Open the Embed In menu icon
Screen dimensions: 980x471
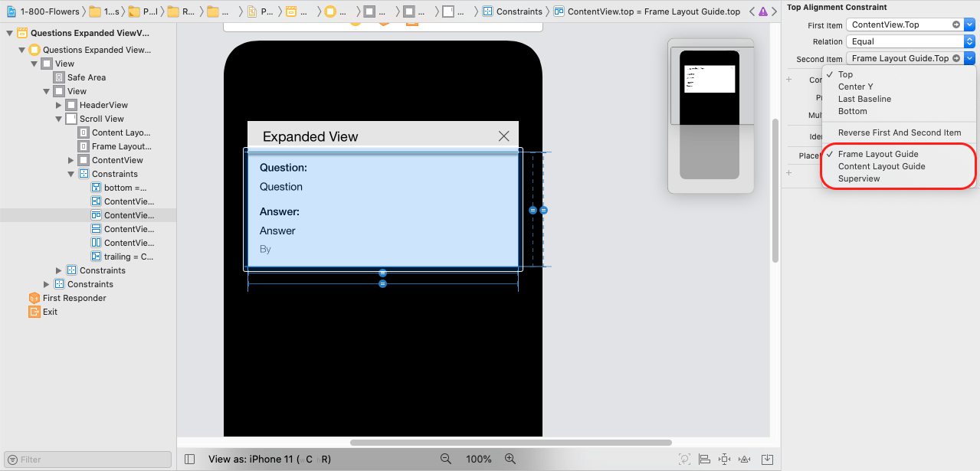766,459
